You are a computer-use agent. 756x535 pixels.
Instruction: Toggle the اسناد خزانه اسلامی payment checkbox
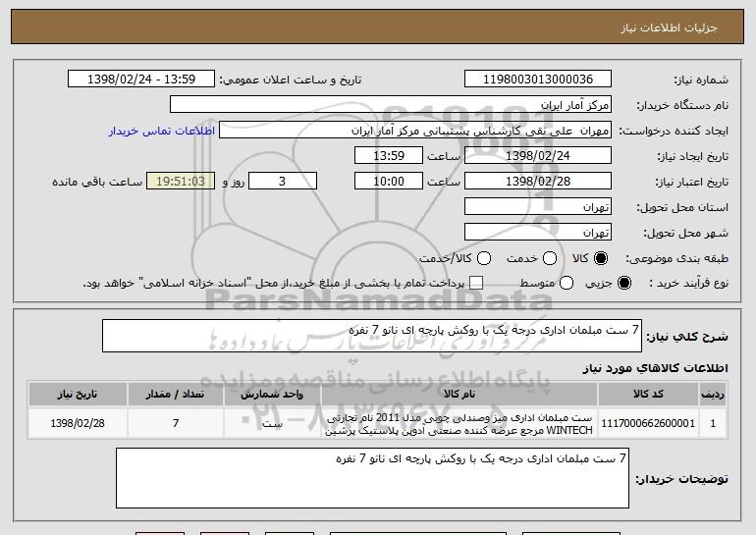[x=476, y=283]
